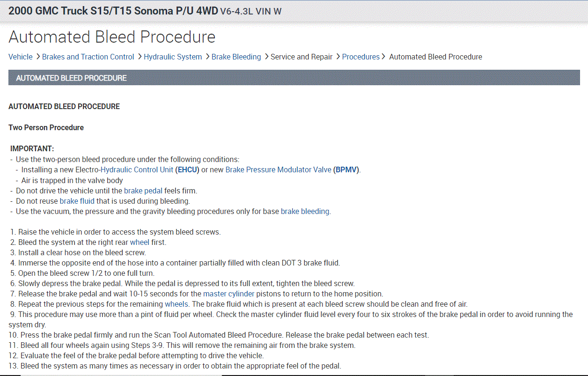588x376 pixels.
Task: Open the brake fluid link
Action: click(77, 201)
